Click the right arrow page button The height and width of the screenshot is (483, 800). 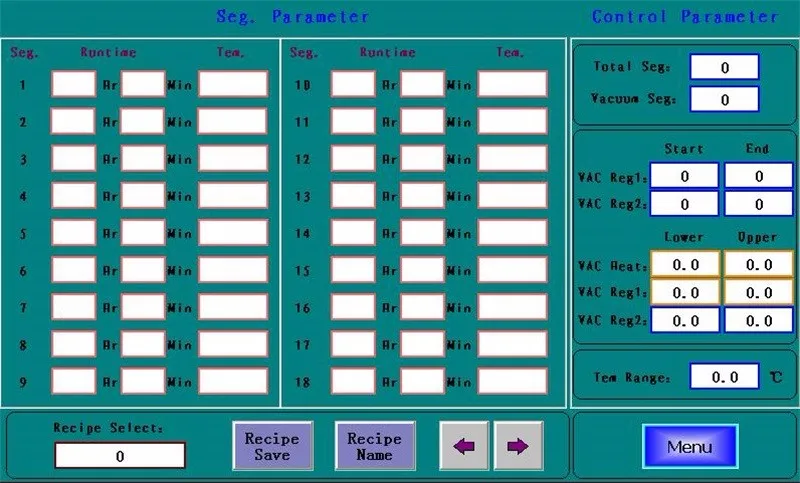click(517, 446)
